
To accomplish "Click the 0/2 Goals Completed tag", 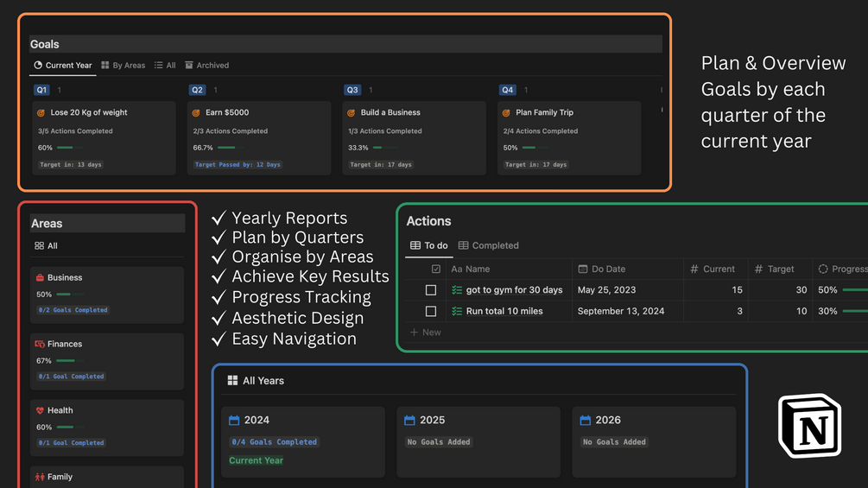I will (73, 310).
